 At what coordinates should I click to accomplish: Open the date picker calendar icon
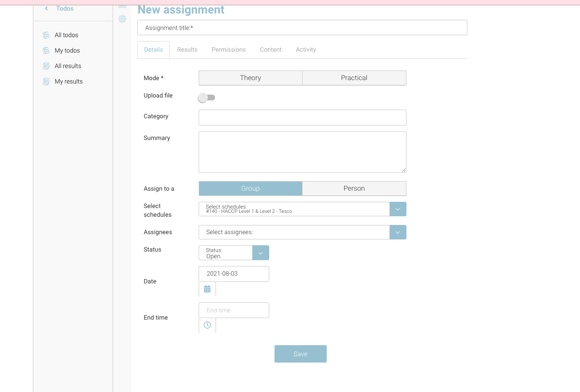coord(207,289)
